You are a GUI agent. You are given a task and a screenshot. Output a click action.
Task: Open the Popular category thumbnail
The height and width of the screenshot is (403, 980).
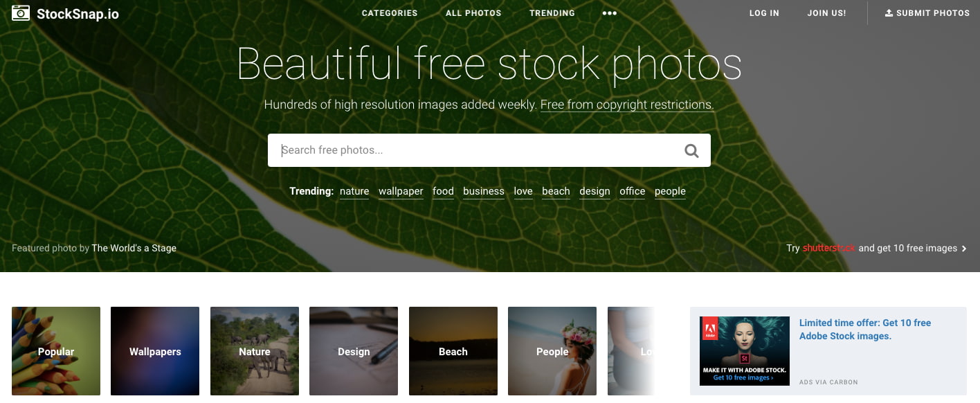[x=56, y=351]
